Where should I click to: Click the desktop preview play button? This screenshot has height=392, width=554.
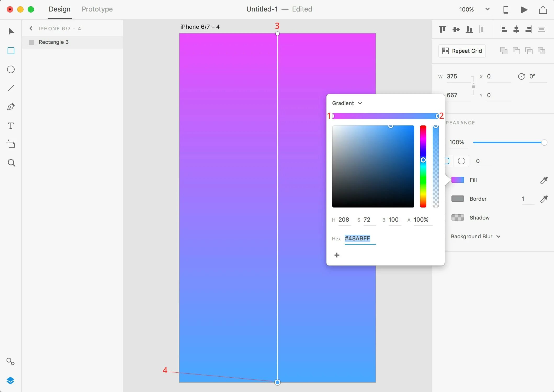pos(524,10)
